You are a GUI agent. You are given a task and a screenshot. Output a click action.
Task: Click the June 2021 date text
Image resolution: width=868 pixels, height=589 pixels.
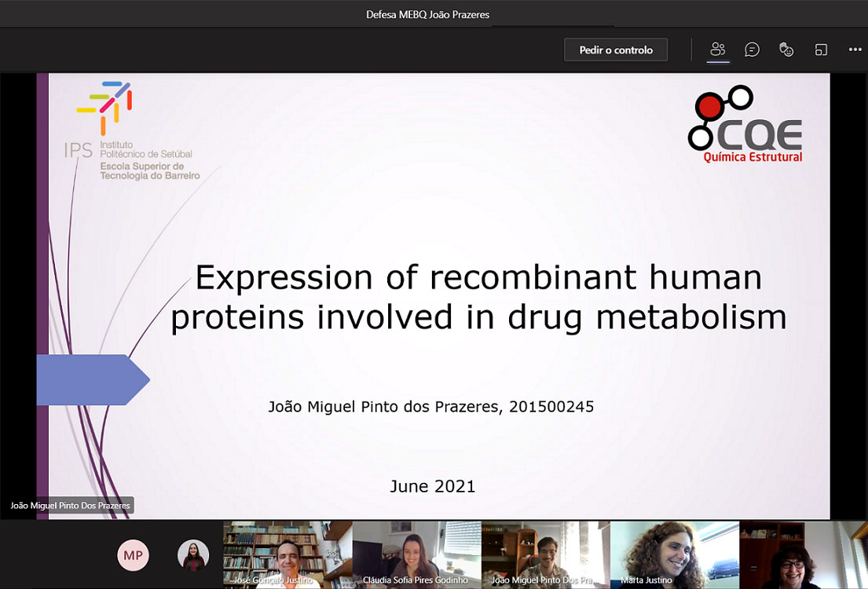433,486
